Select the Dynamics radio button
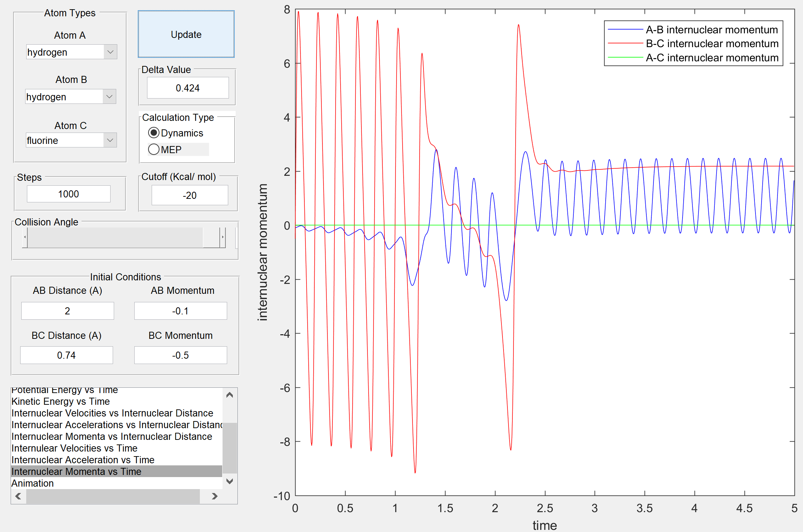Viewport: 803px width, 532px height. point(154,133)
